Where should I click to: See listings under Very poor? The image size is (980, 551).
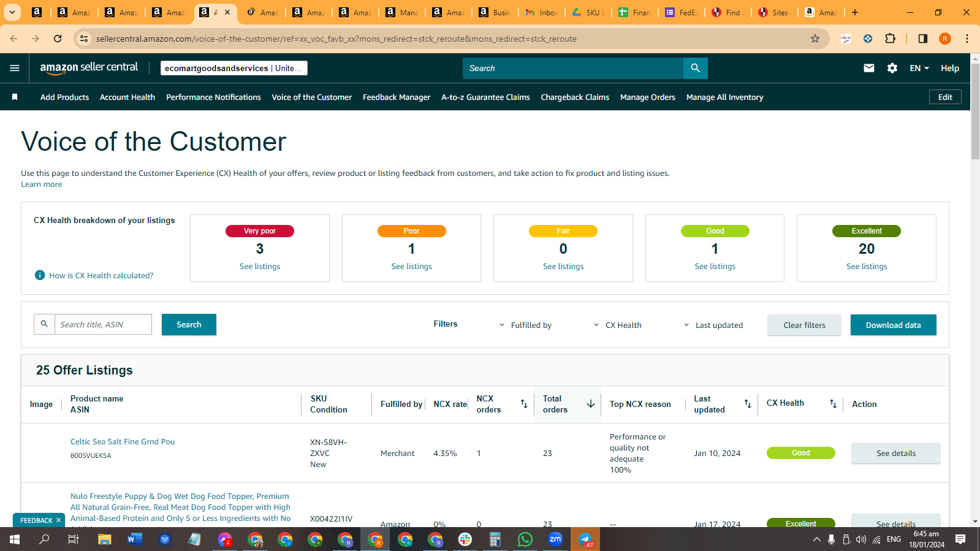tap(260, 266)
